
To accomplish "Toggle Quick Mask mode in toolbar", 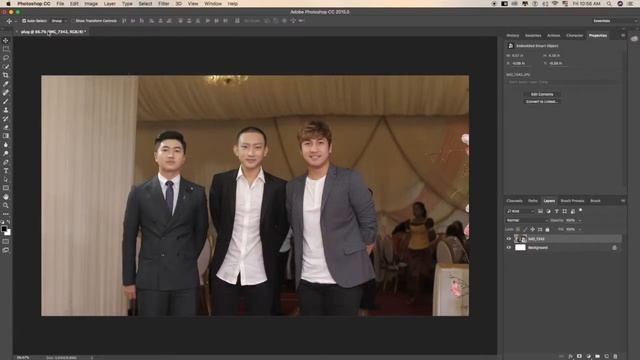I will (x=6, y=241).
